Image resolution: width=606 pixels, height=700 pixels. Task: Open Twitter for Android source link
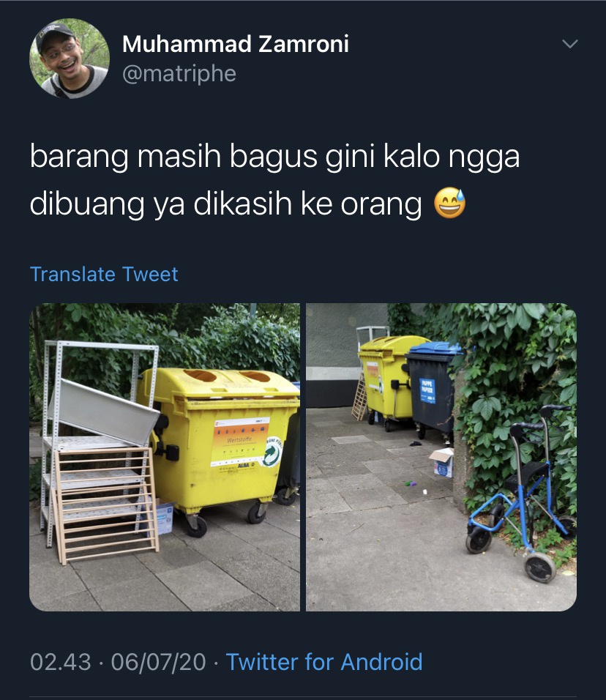point(324,662)
